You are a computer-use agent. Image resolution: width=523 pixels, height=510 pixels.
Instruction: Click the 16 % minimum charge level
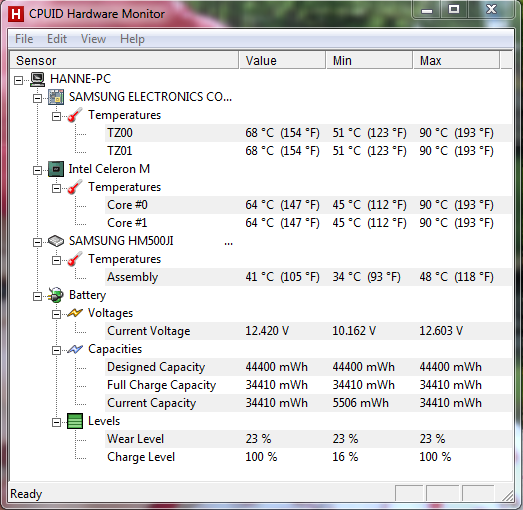(x=345, y=457)
